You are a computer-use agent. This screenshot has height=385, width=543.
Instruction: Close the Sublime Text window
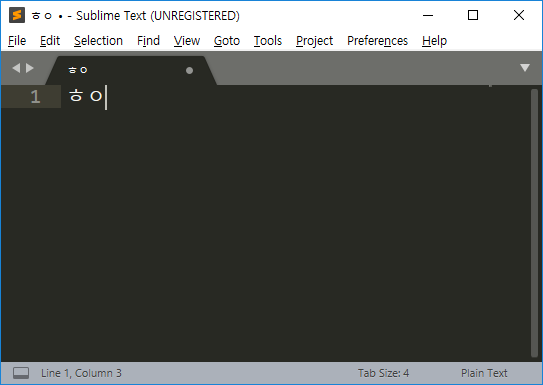[x=519, y=15]
